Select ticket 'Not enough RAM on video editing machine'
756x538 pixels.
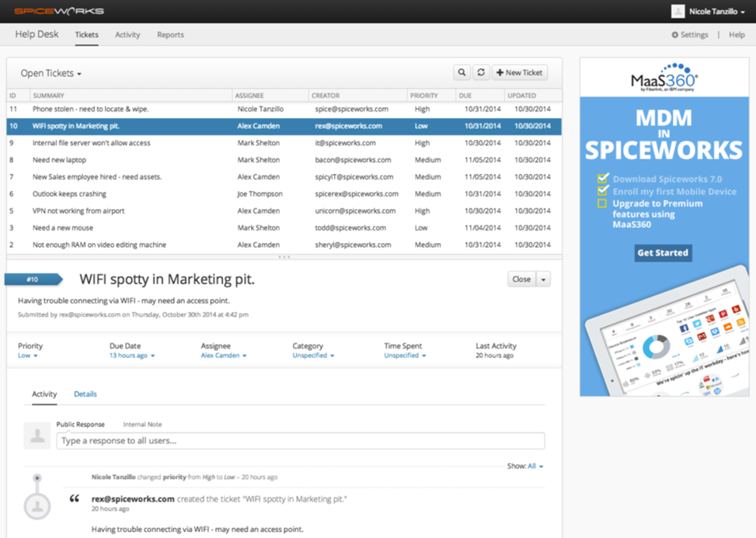(284, 245)
